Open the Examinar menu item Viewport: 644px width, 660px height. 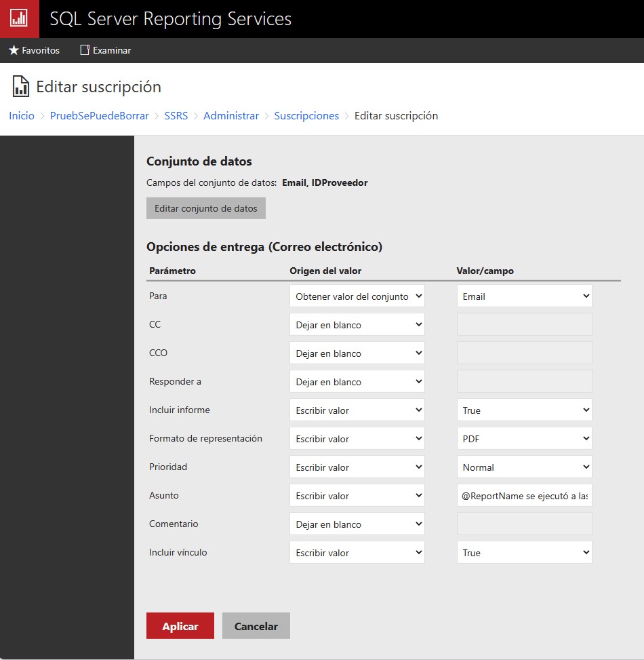[106, 50]
